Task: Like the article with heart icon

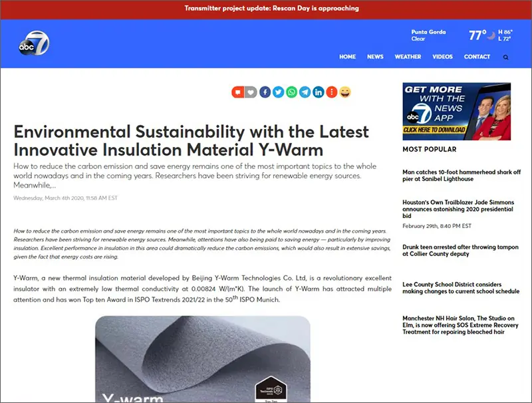Action: pos(250,92)
